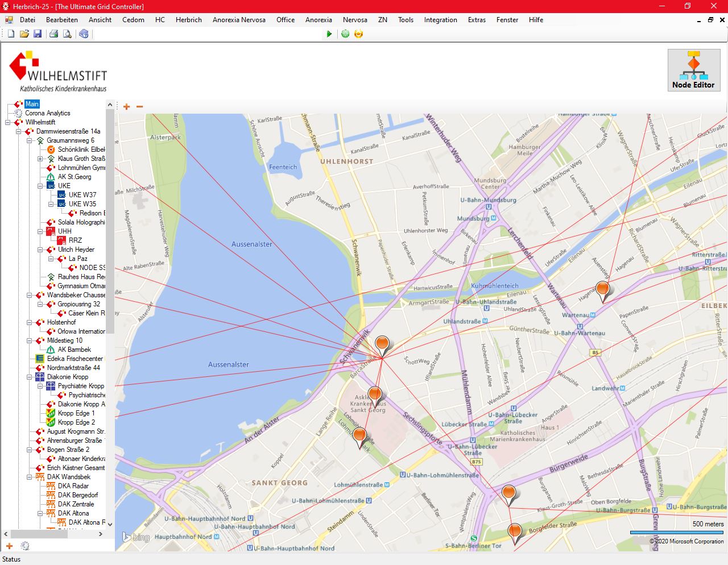Image resolution: width=728 pixels, height=565 pixels.
Task: Expand the Klaus Groth Straße node
Action: tap(40, 159)
